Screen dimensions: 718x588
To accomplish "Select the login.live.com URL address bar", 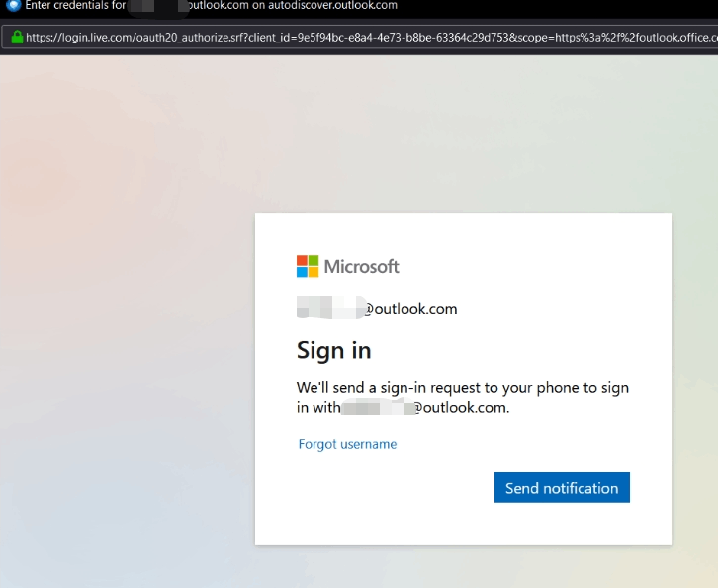I will pyautogui.click(x=362, y=38).
